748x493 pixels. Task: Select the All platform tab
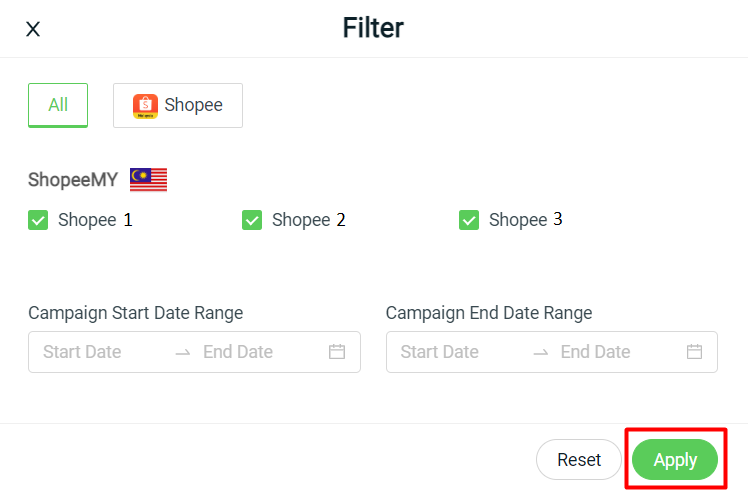(x=58, y=105)
